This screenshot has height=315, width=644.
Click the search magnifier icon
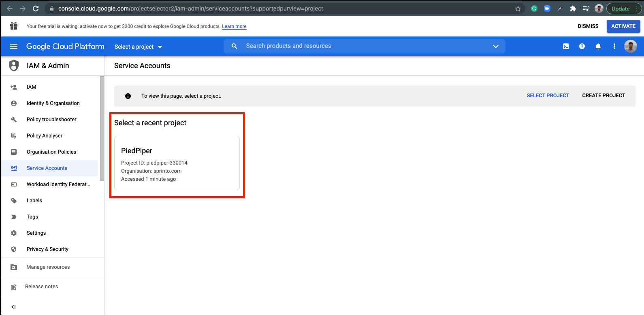point(235,46)
